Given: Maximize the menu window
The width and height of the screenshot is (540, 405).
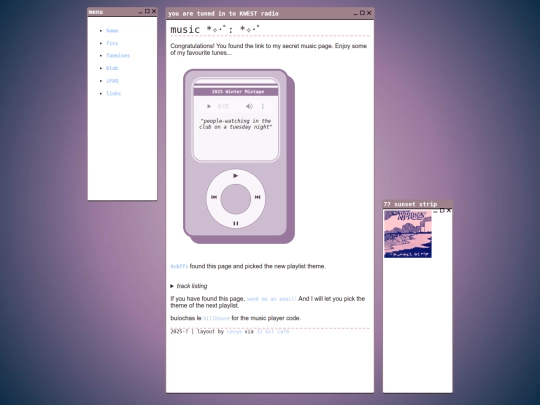Looking at the screenshot, I should pos(147,11).
